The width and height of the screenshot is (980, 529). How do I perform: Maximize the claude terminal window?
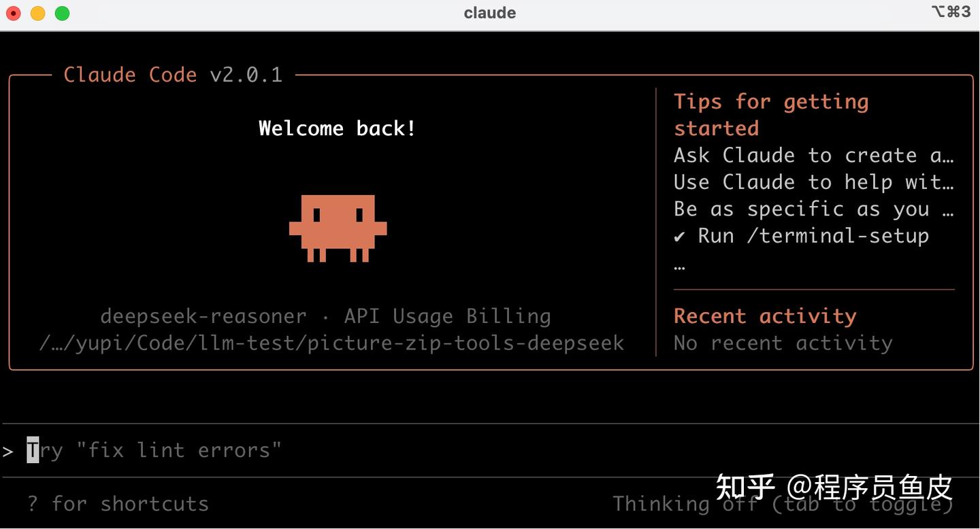click(62, 13)
